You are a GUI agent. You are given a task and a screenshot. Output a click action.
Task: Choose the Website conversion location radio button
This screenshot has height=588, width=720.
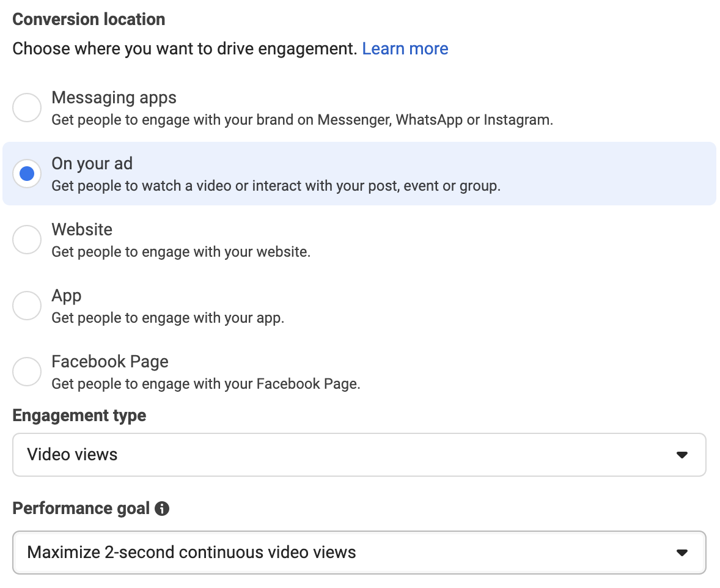point(27,240)
